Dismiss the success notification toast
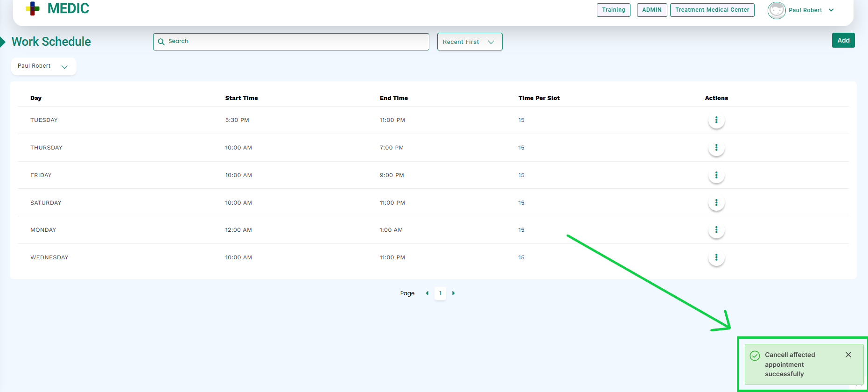 click(x=848, y=355)
